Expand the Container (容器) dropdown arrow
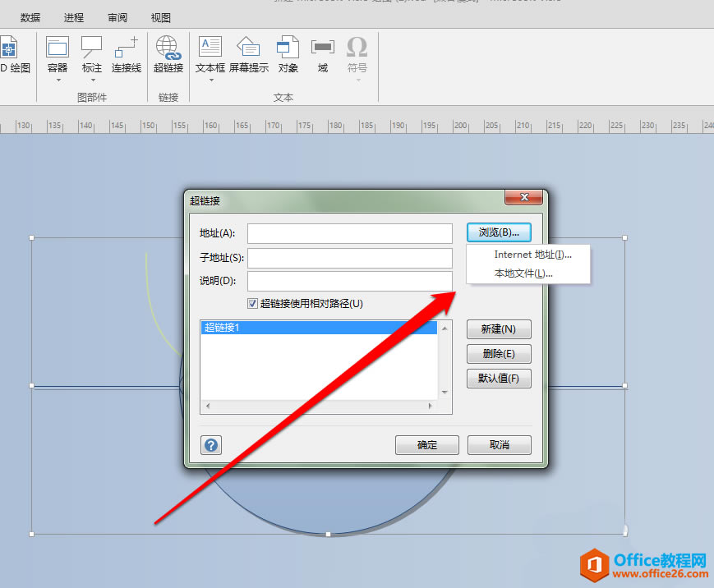The height and width of the screenshot is (588, 714). (x=58, y=80)
